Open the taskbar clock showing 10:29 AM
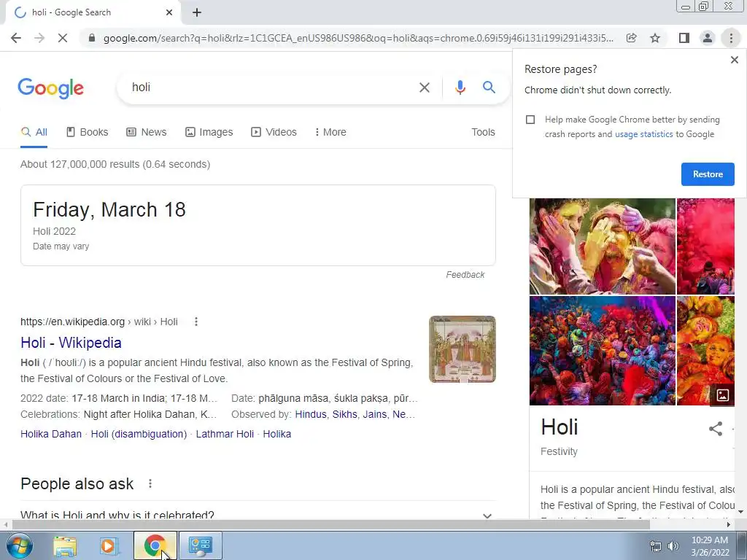 (x=710, y=546)
